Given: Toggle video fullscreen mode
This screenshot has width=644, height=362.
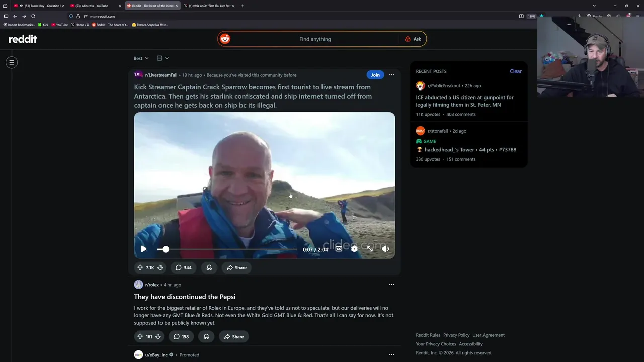Looking at the screenshot, I should pos(370,249).
